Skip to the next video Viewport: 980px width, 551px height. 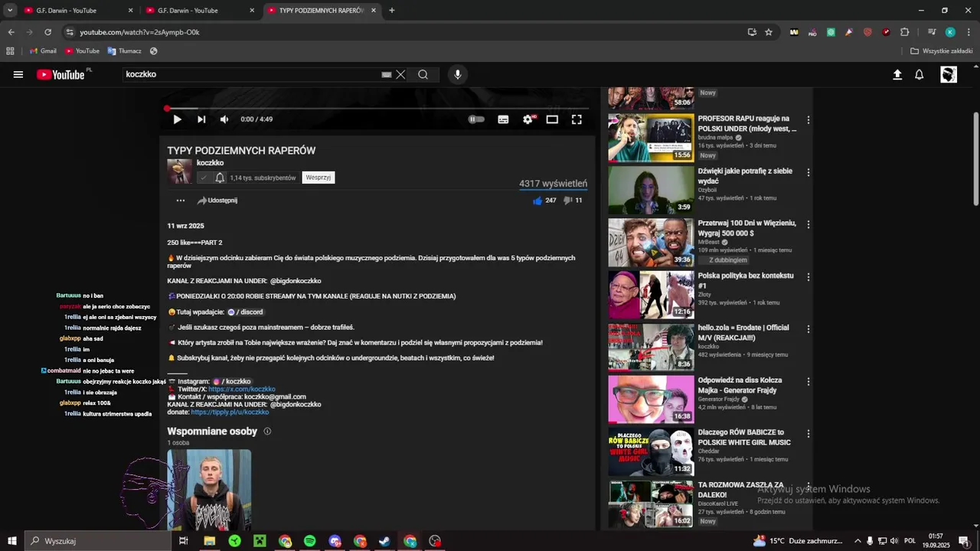[x=201, y=119]
